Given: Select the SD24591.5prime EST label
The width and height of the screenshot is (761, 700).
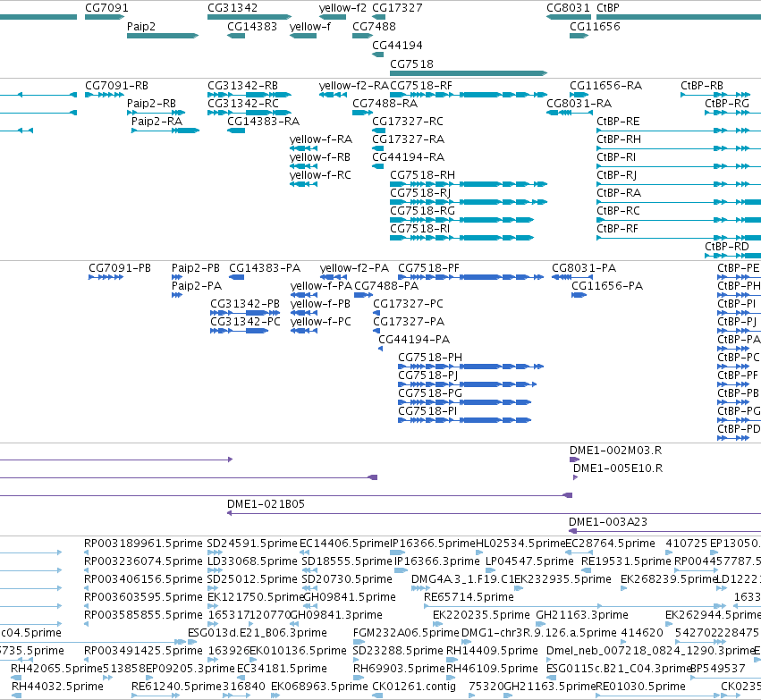Looking at the screenshot, I should (x=252, y=544).
